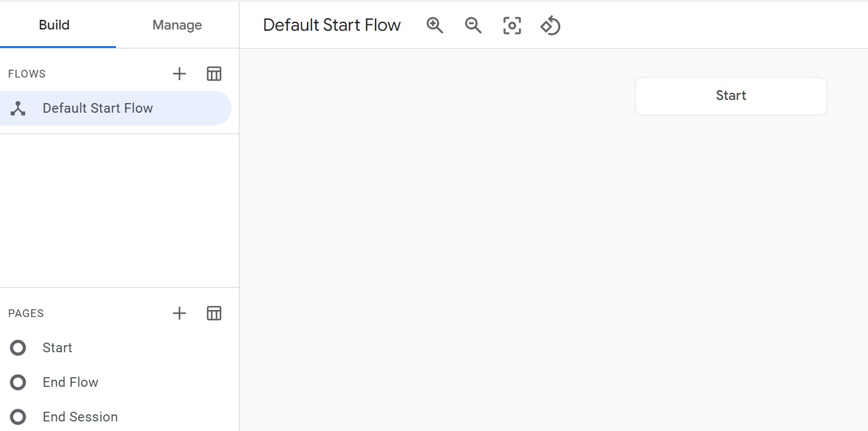Screen dimensions: 868x431
Task: Click the focus-to-fit view icon
Action: click(512, 26)
